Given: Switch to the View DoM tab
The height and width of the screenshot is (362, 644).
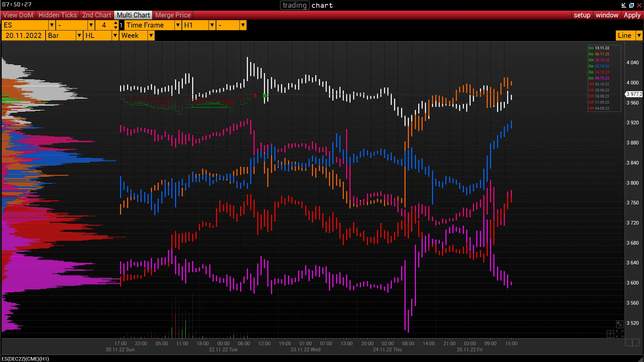Looking at the screenshot, I should 18,15.
